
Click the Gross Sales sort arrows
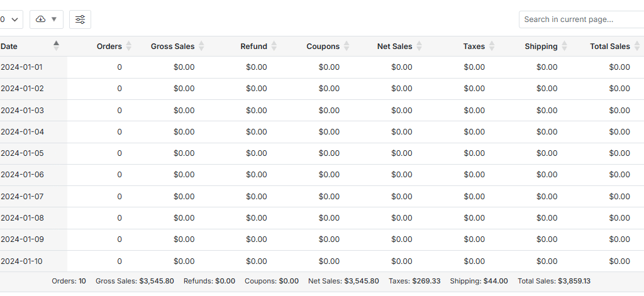(201, 46)
